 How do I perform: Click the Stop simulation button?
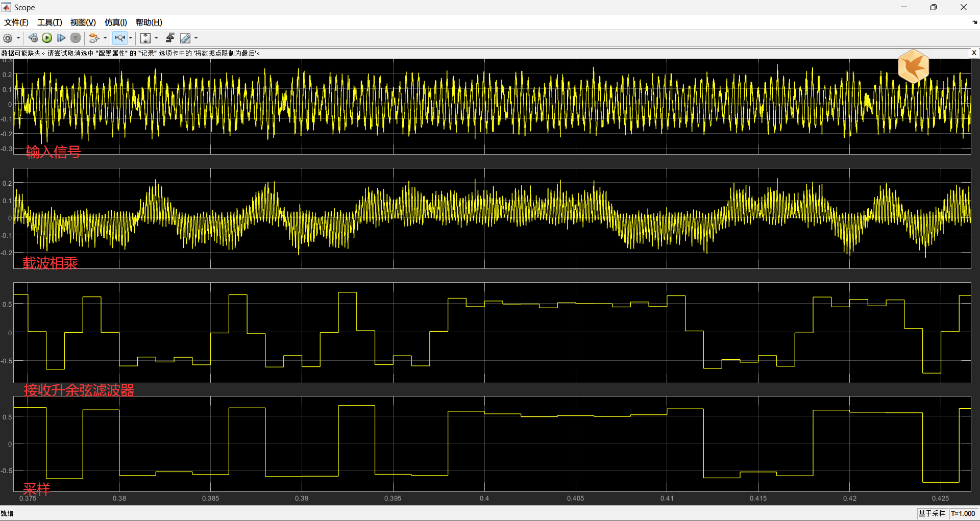coord(76,38)
